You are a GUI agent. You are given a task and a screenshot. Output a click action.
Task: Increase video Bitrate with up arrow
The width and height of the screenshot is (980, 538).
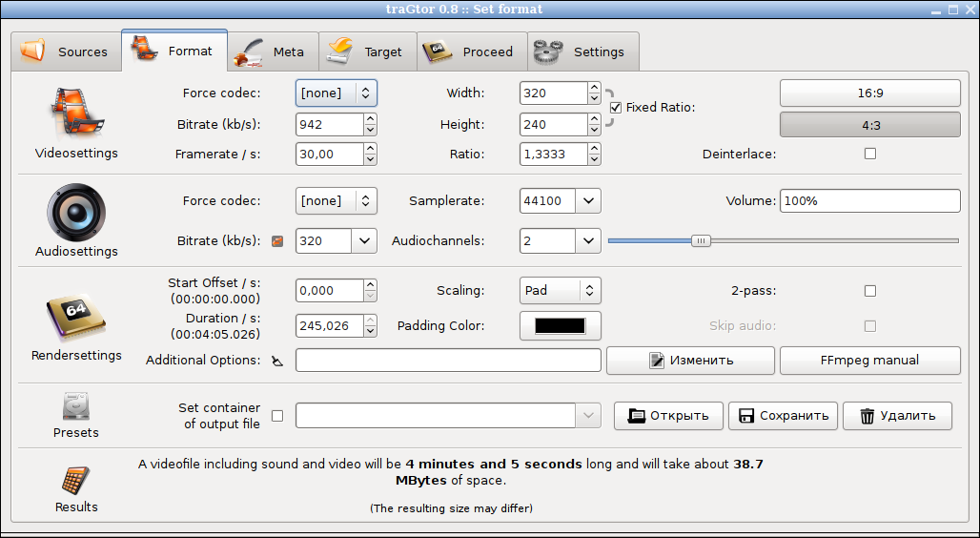coord(371,119)
